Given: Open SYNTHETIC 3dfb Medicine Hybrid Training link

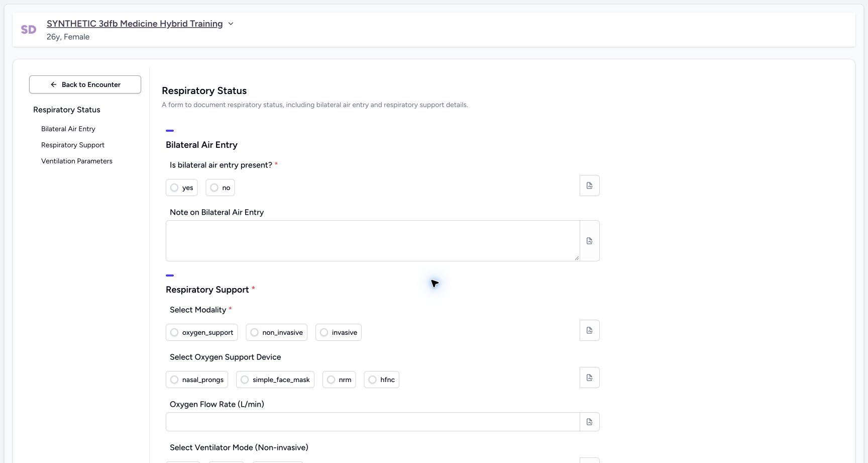Looking at the screenshot, I should (135, 24).
